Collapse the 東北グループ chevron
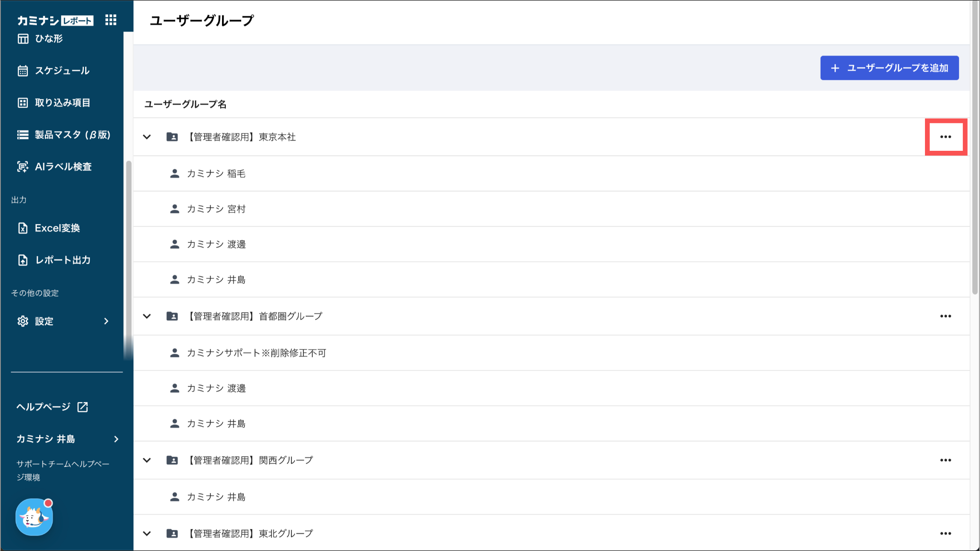This screenshot has height=551, width=980. pyautogui.click(x=147, y=533)
